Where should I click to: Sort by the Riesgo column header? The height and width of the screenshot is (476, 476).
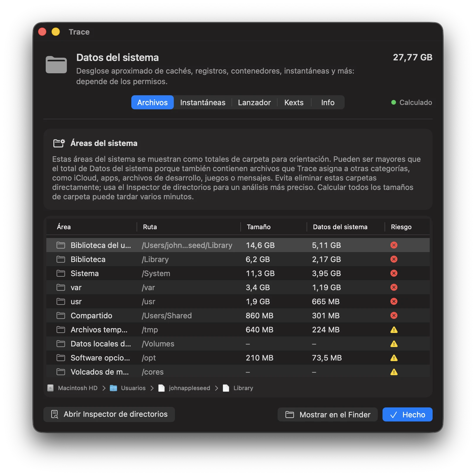pyautogui.click(x=401, y=227)
